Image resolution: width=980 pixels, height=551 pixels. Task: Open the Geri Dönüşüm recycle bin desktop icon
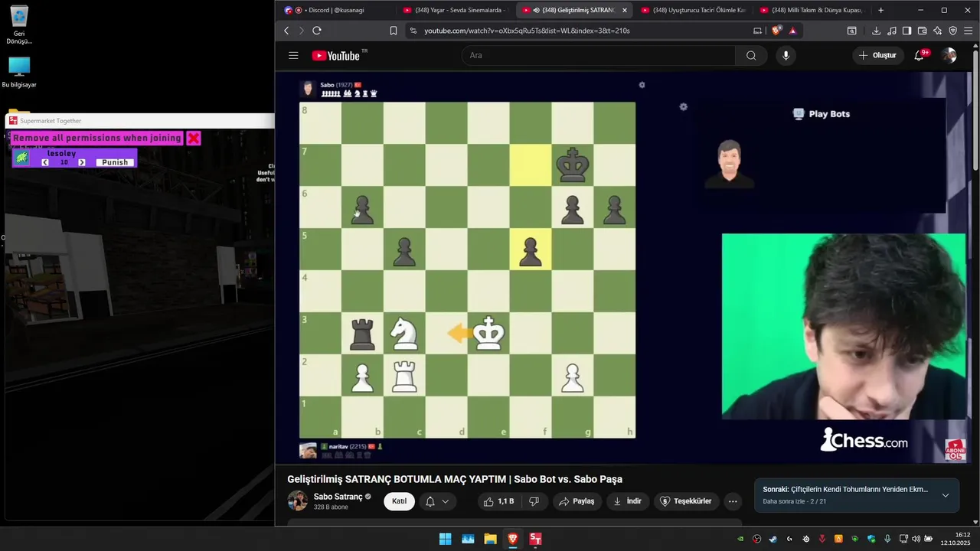19,25
